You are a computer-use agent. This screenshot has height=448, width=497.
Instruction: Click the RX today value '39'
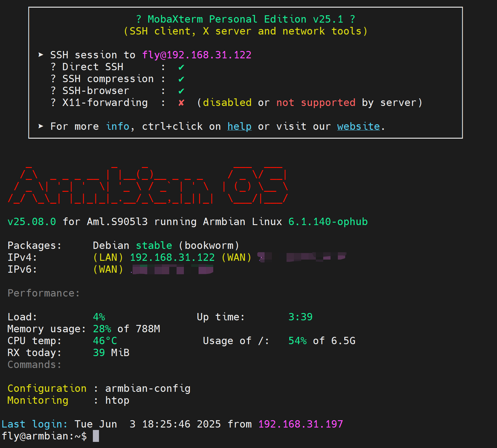click(99, 353)
